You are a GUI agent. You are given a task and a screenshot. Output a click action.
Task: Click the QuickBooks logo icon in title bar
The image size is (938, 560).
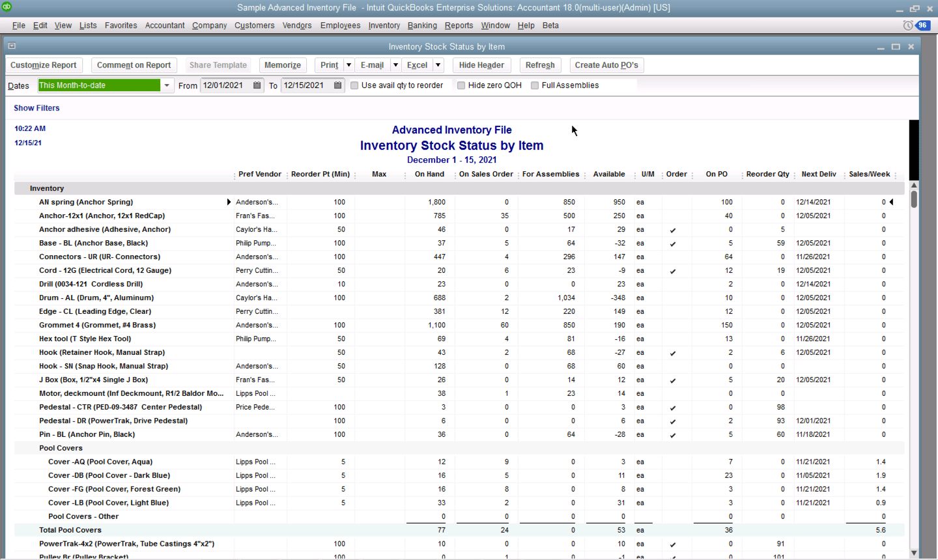[7, 7]
